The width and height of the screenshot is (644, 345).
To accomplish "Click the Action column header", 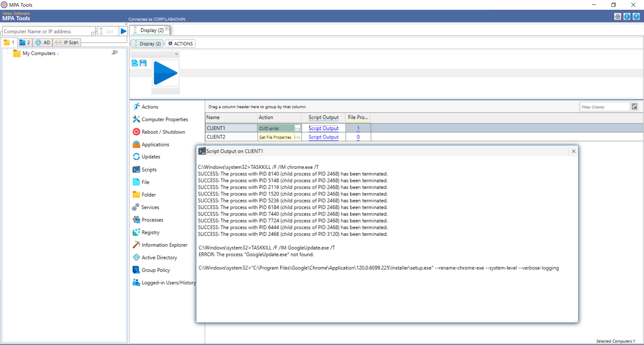I will pyautogui.click(x=280, y=117).
